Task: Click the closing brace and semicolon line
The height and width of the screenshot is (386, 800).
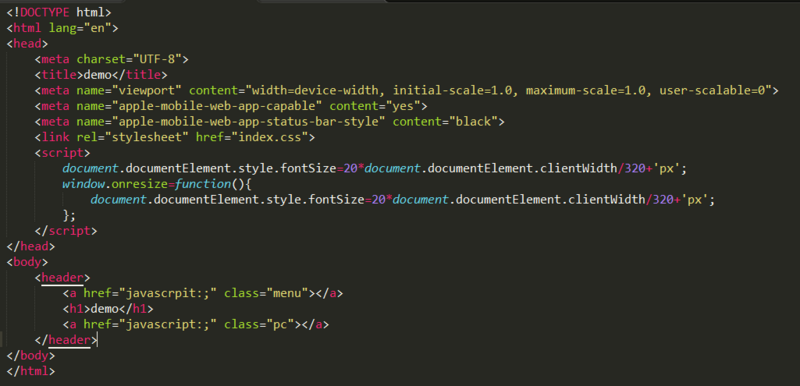Action: [69, 215]
